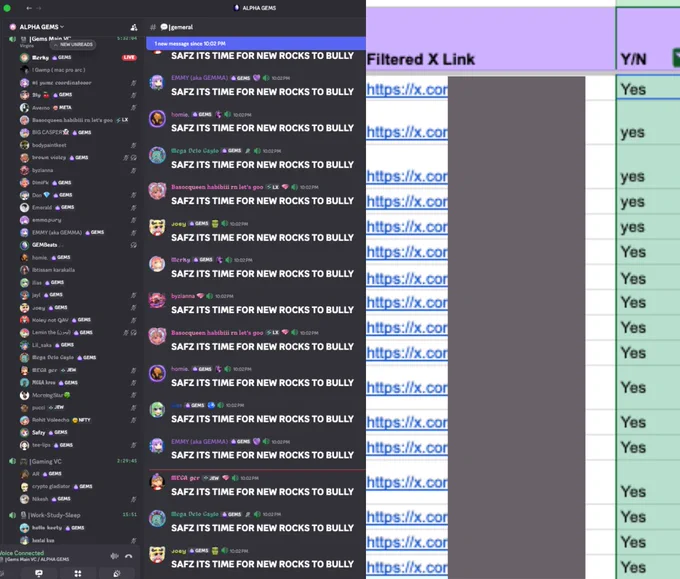680x579 pixels.
Task: Click the hash icon in the channel header
Action: [x=153, y=27]
